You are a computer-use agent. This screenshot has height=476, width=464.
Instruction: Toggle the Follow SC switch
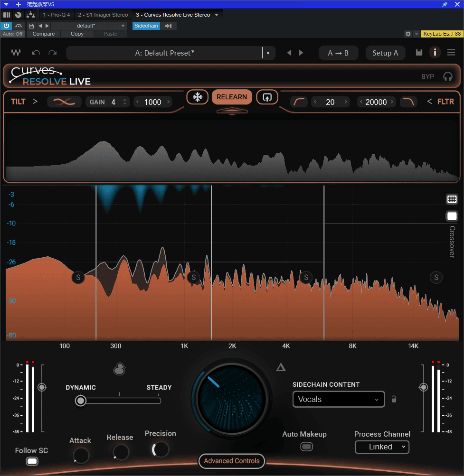(x=32, y=461)
